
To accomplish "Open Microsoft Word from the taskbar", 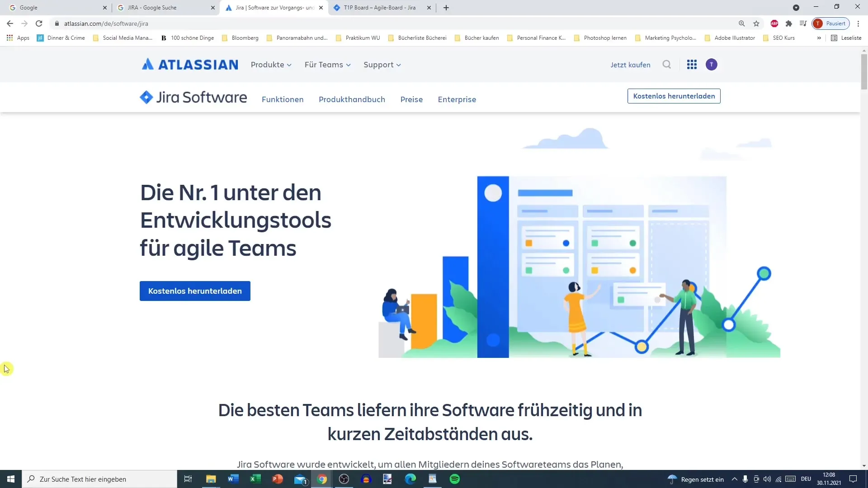I will (233, 479).
